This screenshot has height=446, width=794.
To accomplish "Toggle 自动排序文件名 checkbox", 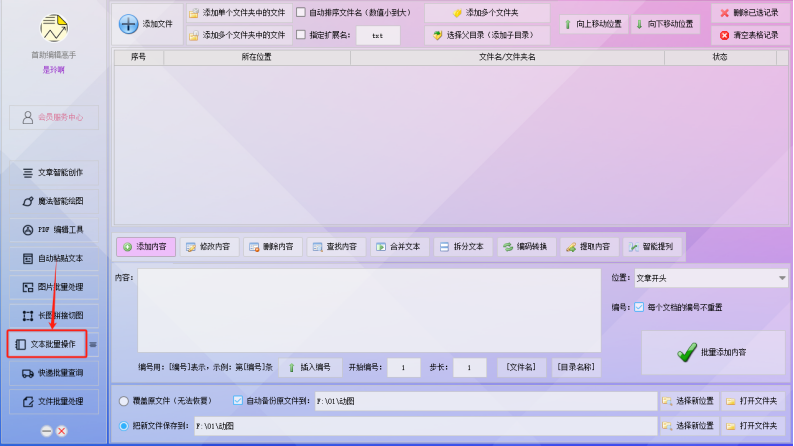I will tap(301, 12).
